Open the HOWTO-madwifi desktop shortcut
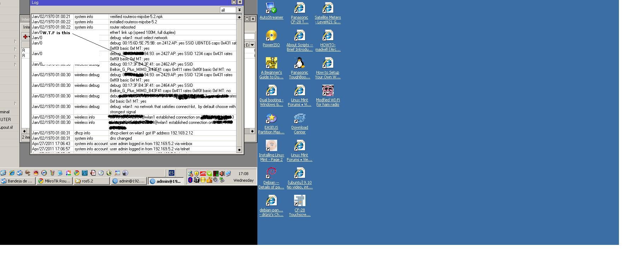 click(328, 41)
